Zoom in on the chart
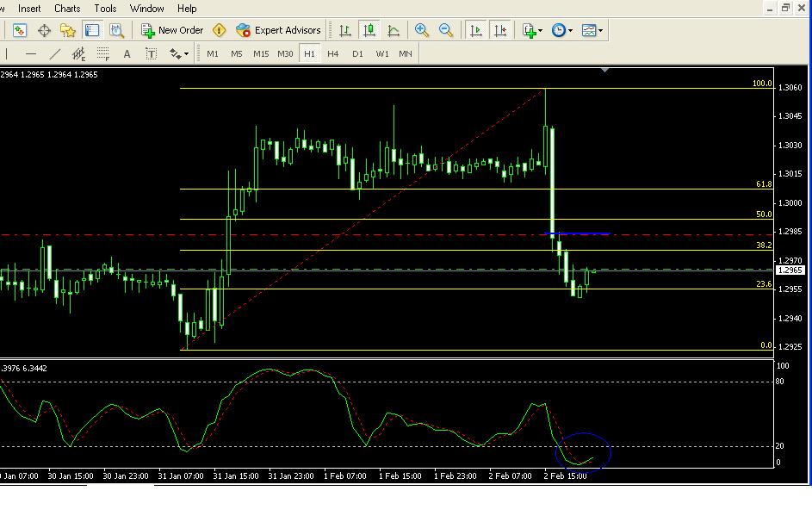The width and height of the screenshot is (812, 522). [422, 30]
